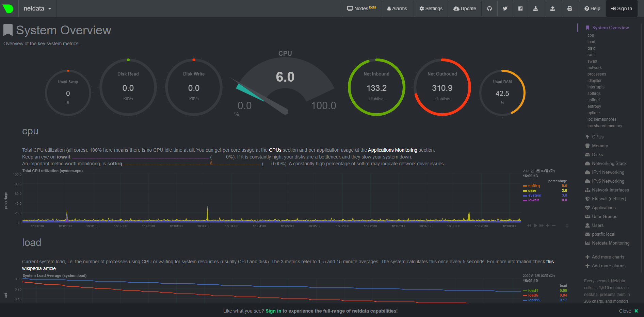The image size is (644, 317).
Task: Click the Net Inbound gauge
Action: [x=376, y=87]
